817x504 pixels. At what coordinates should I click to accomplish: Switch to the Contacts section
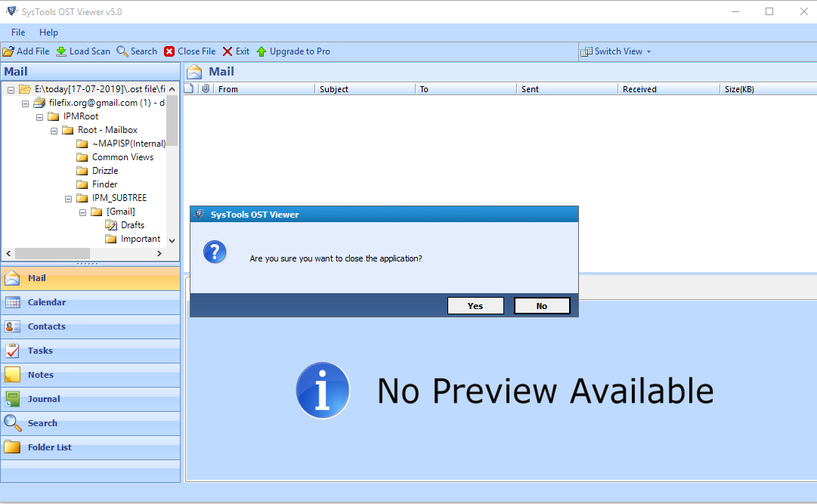[x=91, y=326]
